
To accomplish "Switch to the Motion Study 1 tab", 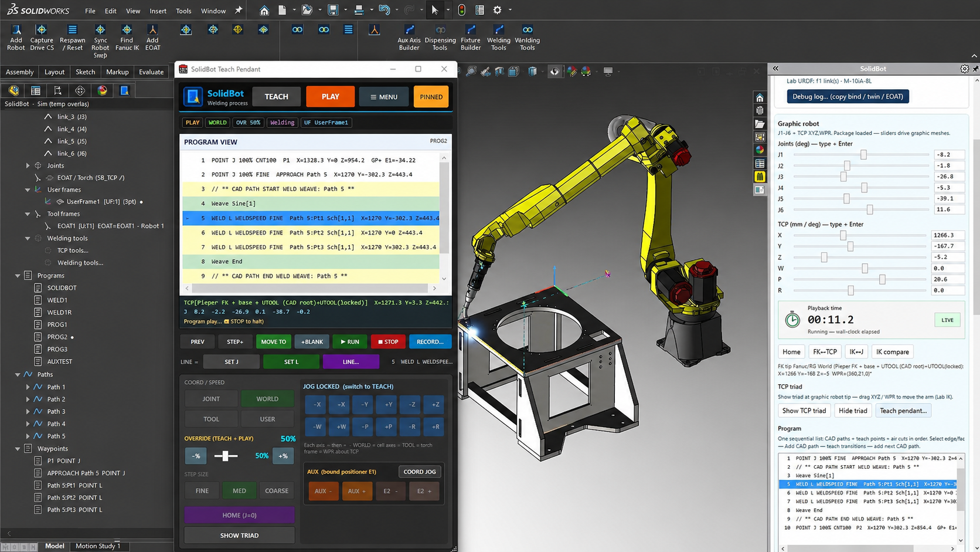I will pyautogui.click(x=98, y=546).
